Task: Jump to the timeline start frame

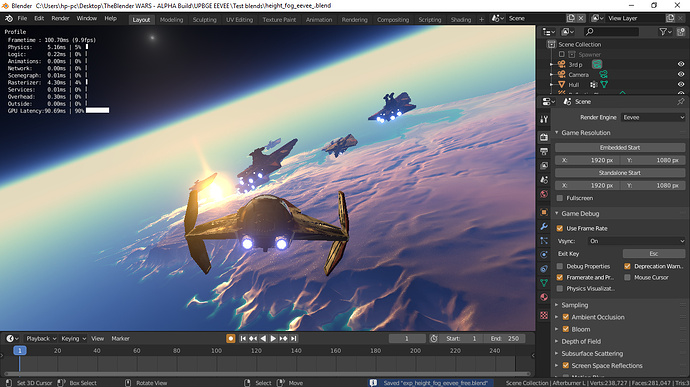Action: [x=243, y=339]
